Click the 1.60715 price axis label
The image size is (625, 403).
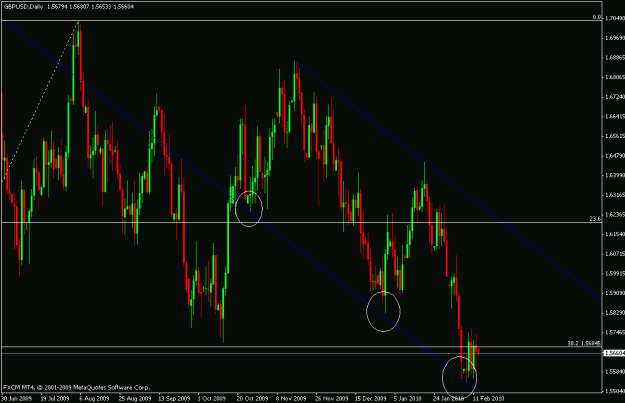(x=615, y=254)
